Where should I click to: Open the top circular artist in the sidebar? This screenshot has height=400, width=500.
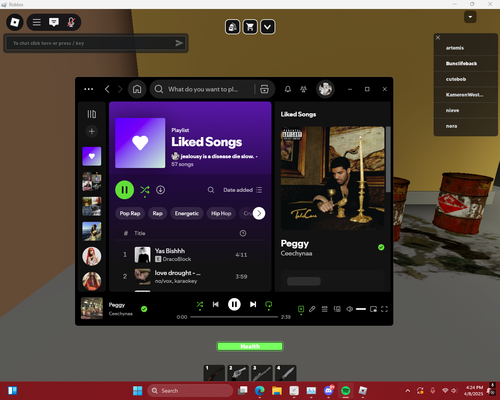92,256
